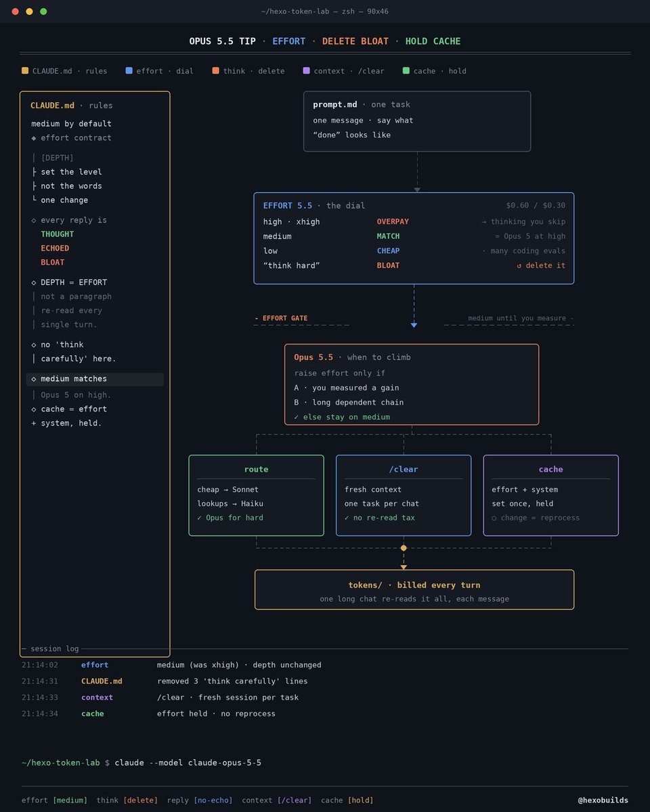This screenshot has width=650, height=812.
Task: Select the 'one change' tree row
Action: (x=60, y=200)
